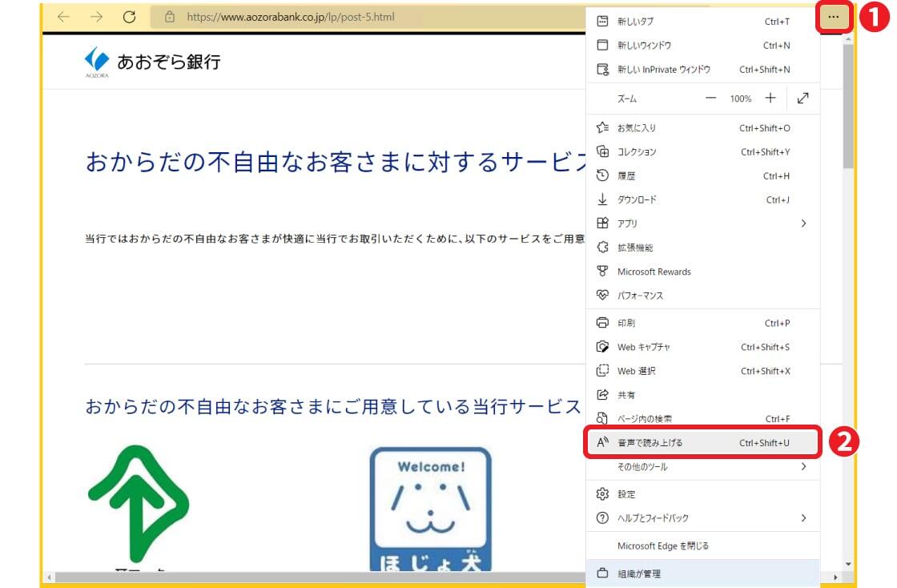Click the green 耳マーク symbol image
Viewport: 897px width, 588px height.
138,505
